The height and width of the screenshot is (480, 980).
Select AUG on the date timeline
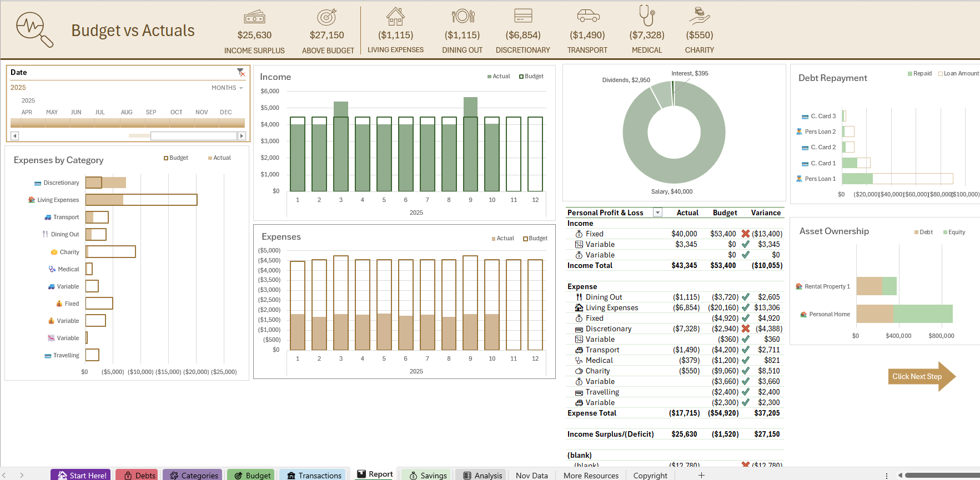[127, 112]
